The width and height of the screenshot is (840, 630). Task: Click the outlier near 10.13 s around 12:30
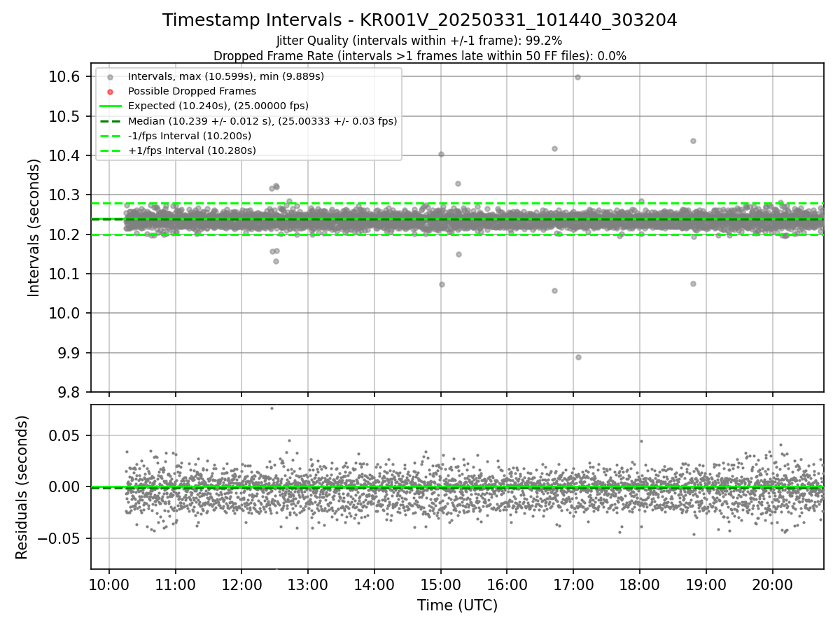coord(276,261)
